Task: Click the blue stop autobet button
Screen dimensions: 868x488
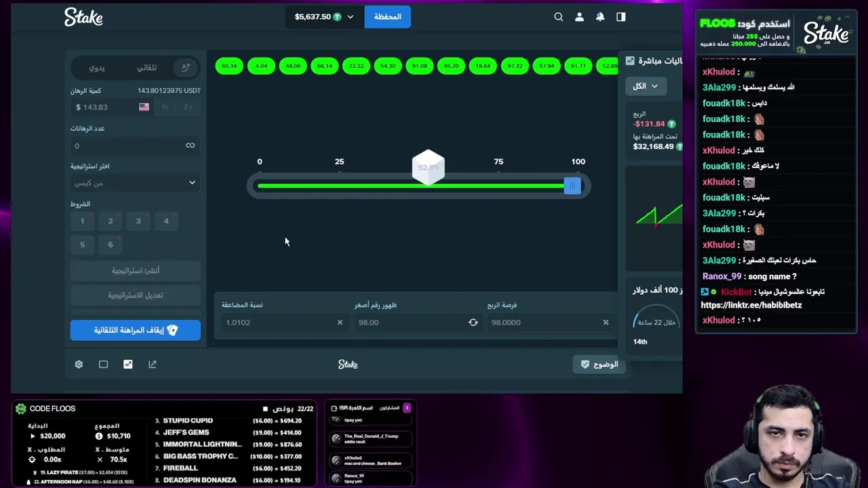Action: click(136, 330)
